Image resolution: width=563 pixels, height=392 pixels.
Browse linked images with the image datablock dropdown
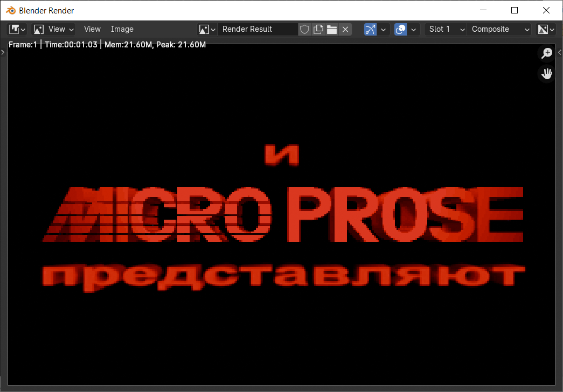pyautogui.click(x=207, y=29)
